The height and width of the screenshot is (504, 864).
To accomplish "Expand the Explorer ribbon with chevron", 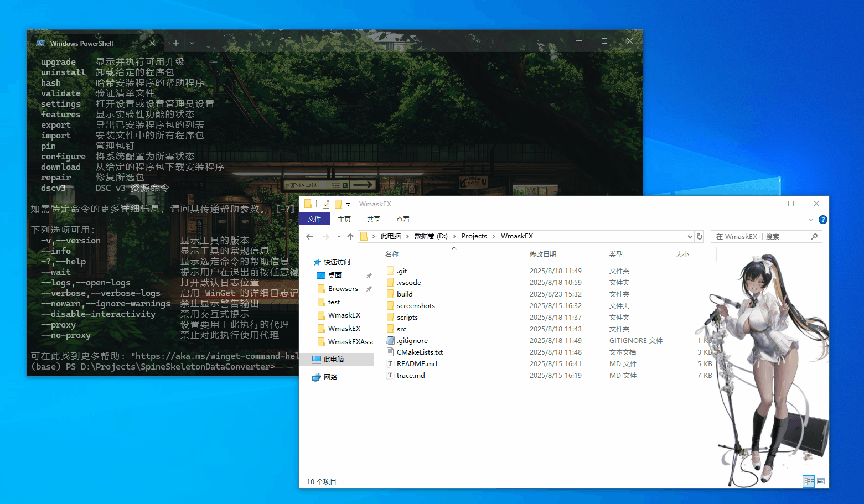I will point(811,220).
